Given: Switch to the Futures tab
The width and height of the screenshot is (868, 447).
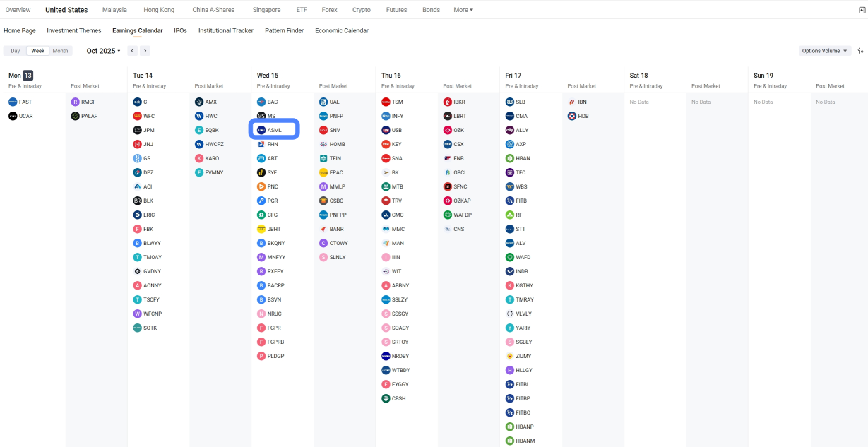Looking at the screenshot, I should point(396,10).
